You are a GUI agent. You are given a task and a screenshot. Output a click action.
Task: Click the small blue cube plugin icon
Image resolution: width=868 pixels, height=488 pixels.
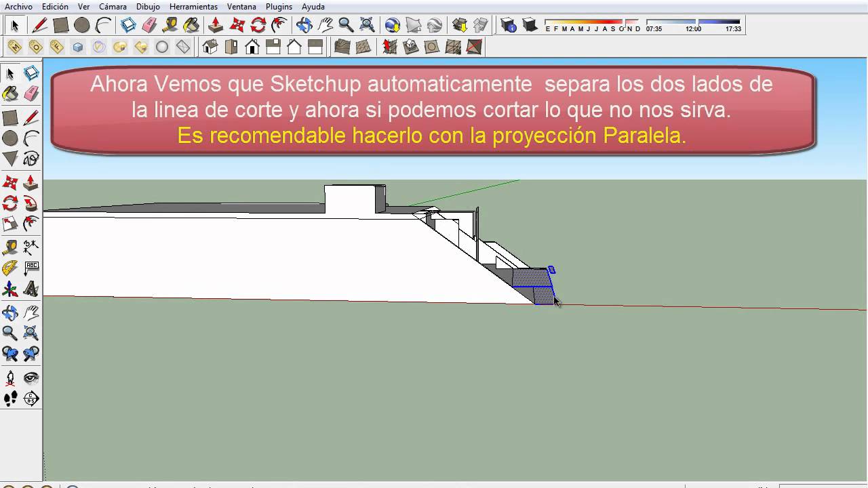77,47
